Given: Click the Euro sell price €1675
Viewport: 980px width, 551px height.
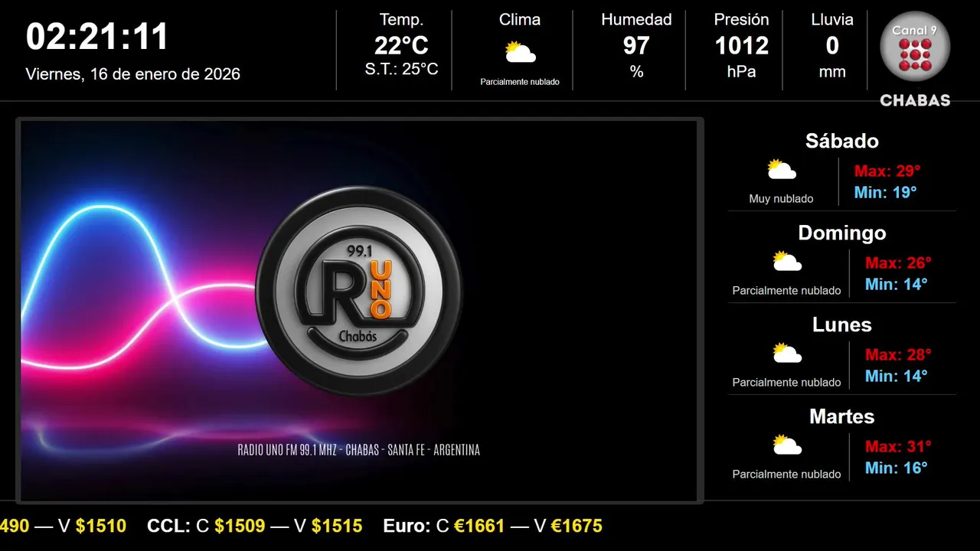Looking at the screenshot, I should click(x=577, y=526).
